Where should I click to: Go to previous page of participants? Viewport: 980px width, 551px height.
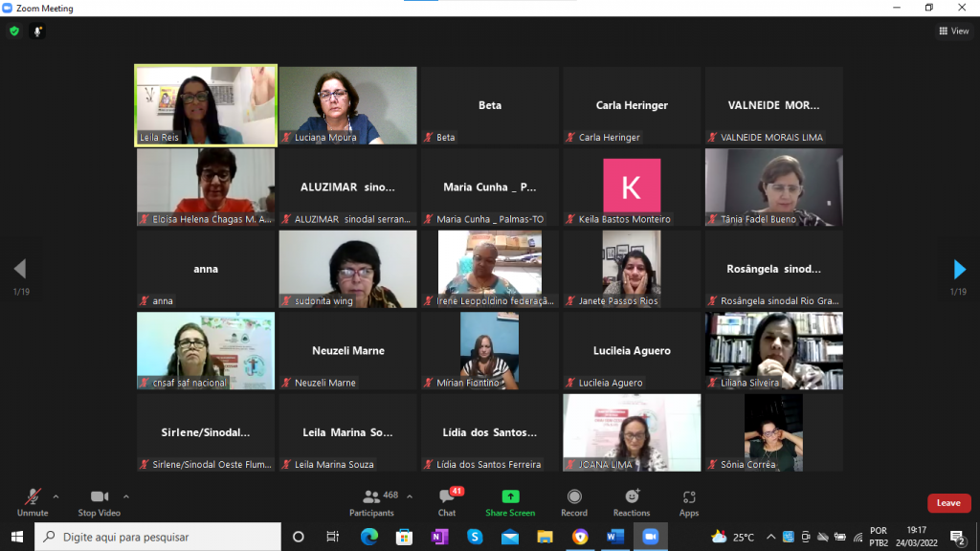pos(20,269)
